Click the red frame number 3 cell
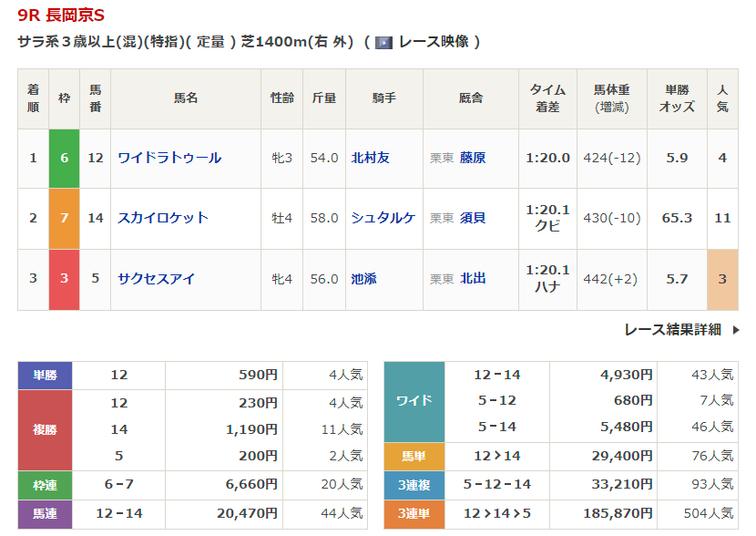This screenshot has width=756, height=536. pos(65,279)
